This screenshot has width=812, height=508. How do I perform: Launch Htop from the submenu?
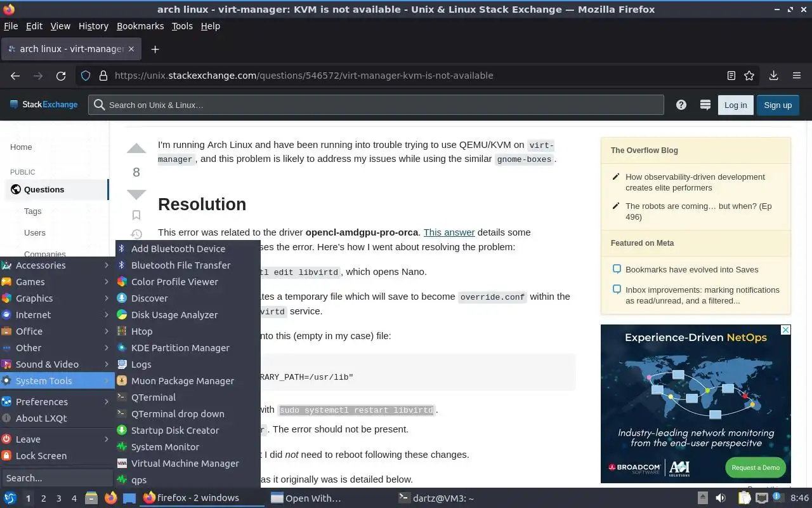[188, 331]
